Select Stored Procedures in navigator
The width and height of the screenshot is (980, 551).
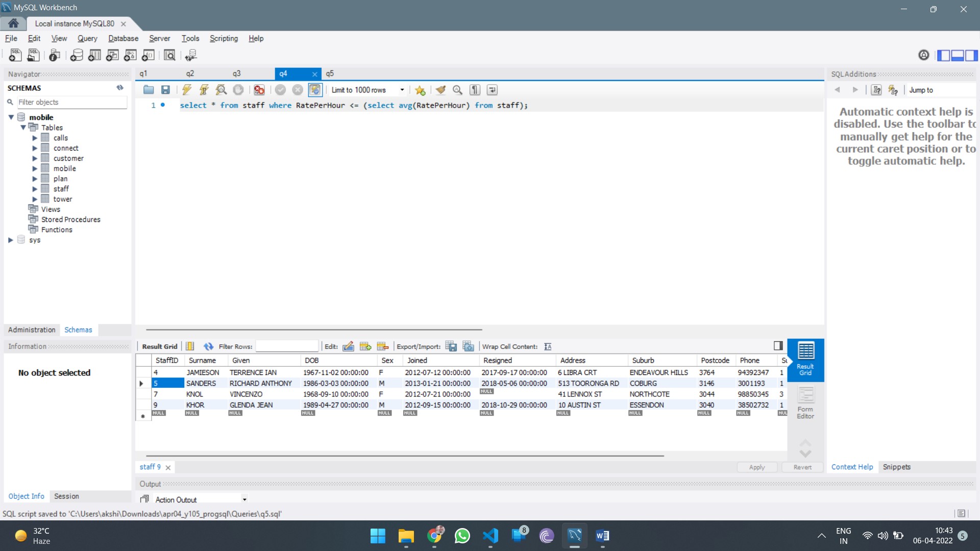coord(70,219)
